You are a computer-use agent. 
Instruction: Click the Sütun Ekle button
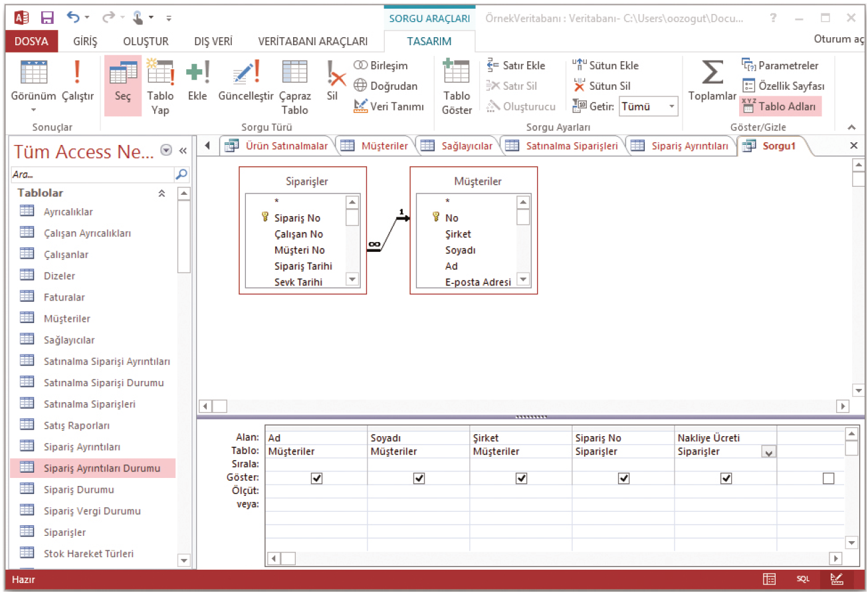pyautogui.click(x=605, y=65)
